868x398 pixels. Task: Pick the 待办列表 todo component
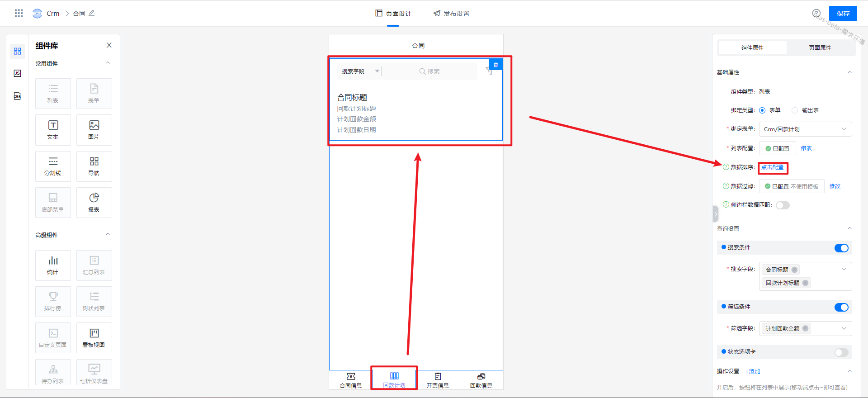point(53,372)
